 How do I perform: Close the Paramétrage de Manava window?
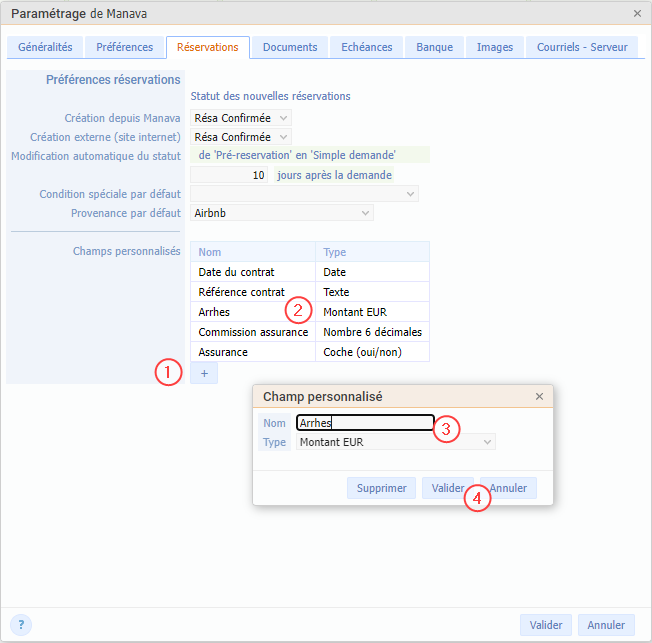coord(638,13)
